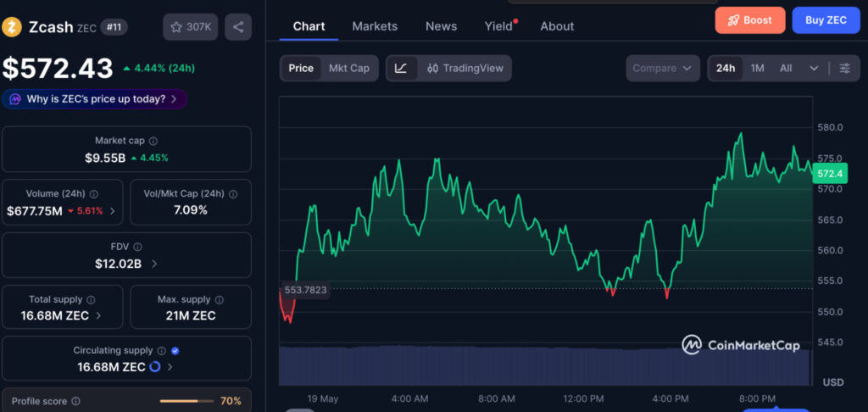The image size is (868, 412).
Task: Click the 21M ZEC max supply value
Action: [191, 315]
